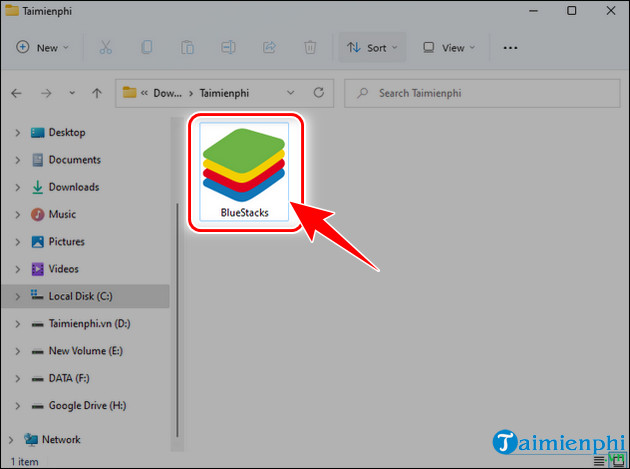Click the Search Taimienphi field
This screenshot has width=630, height=469.
click(482, 93)
